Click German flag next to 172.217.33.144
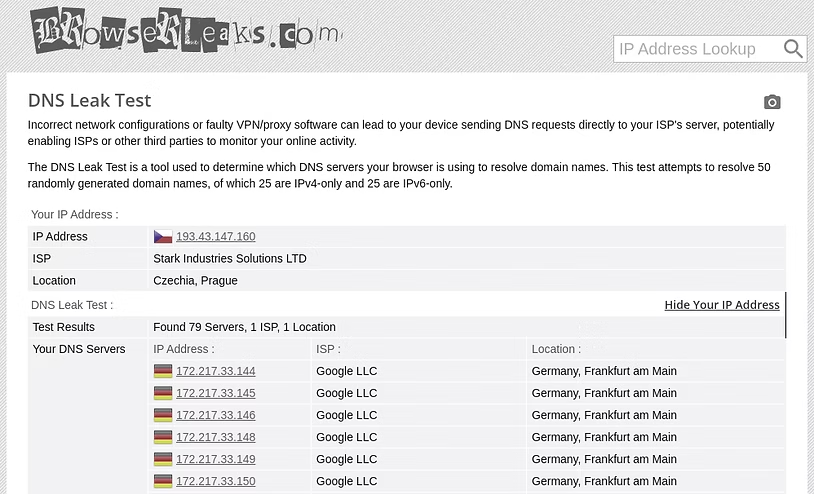This screenshot has height=494, width=814. tap(163, 371)
